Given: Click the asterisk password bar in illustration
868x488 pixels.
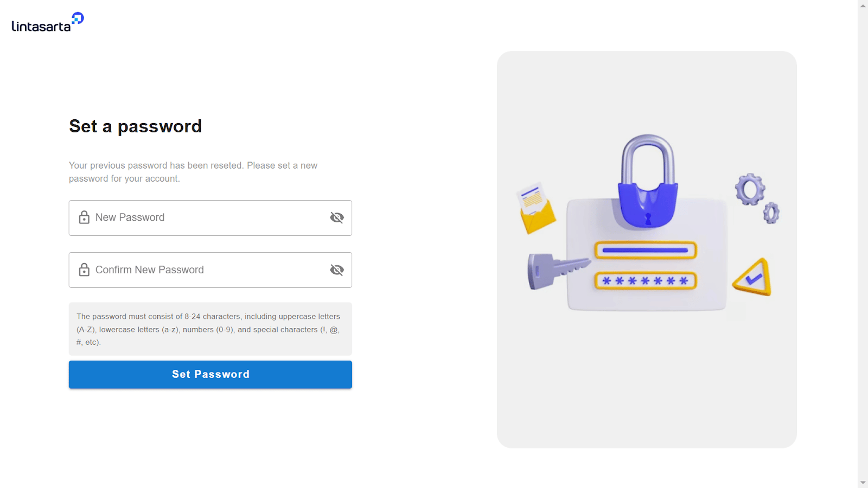Looking at the screenshot, I should coord(646,281).
